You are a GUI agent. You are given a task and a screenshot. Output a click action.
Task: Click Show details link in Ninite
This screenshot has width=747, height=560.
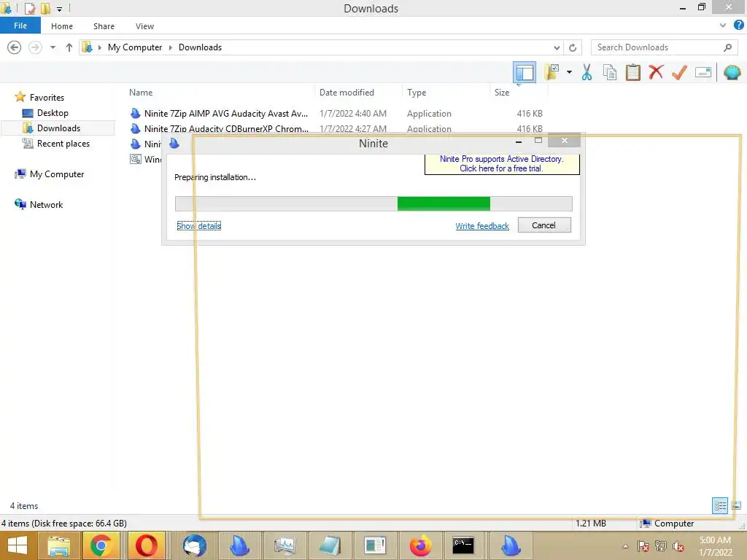[198, 226]
